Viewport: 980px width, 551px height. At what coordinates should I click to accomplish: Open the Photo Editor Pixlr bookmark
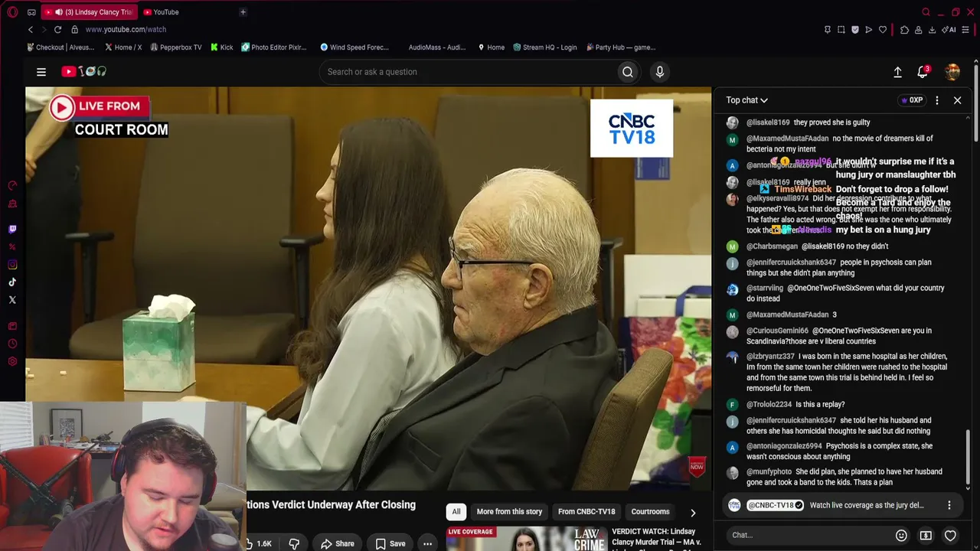(x=273, y=47)
